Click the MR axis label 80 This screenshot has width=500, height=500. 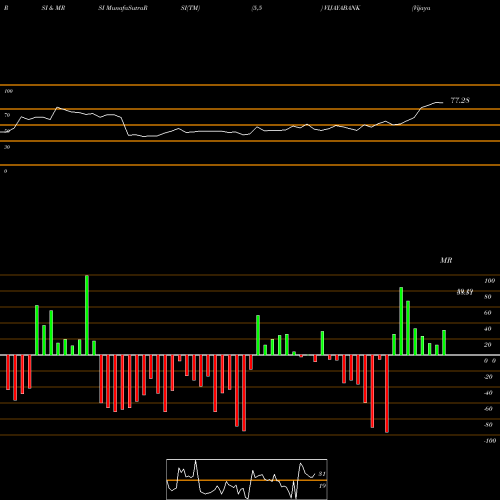click(x=488, y=297)
